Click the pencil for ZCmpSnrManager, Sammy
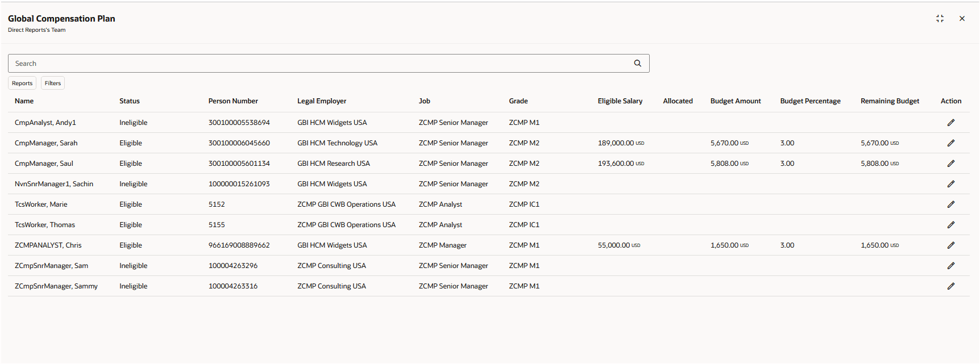 tap(950, 286)
